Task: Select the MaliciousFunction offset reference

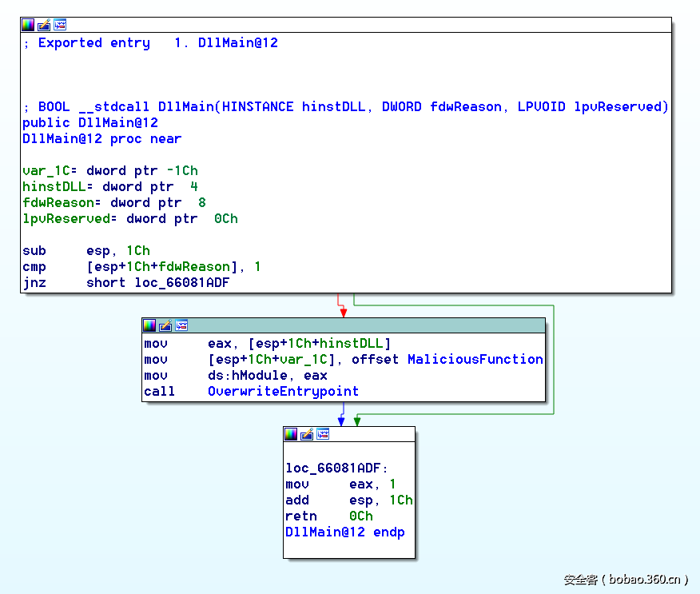Action: pos(475,360)
